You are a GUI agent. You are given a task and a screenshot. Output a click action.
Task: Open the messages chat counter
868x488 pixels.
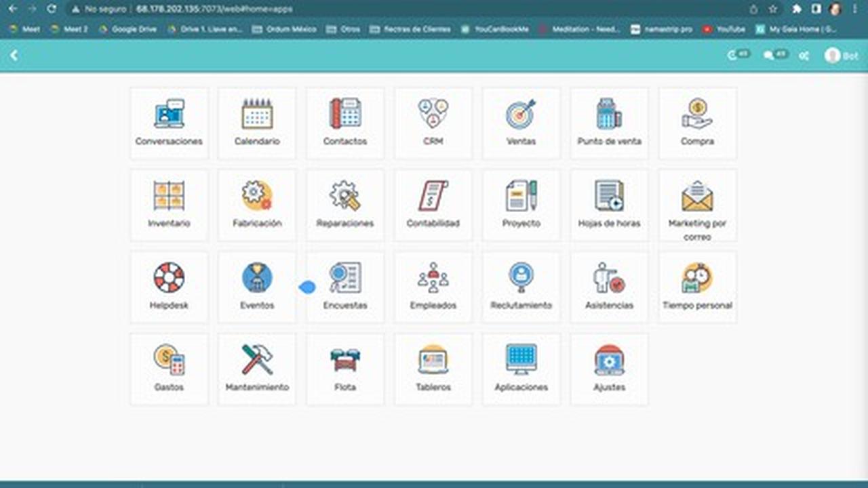[775, 56]
